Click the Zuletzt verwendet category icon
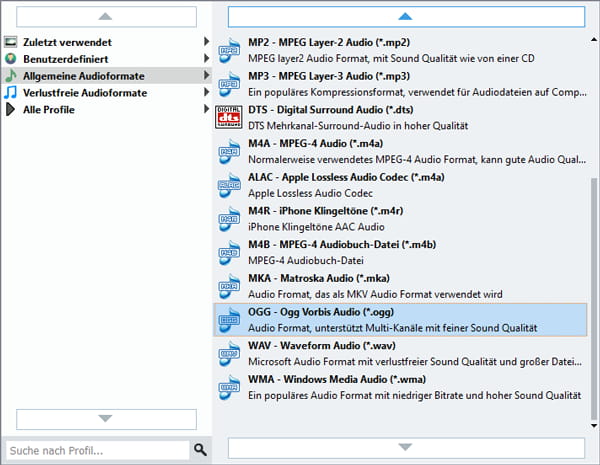Viewport: 600px width, 465px height. (x=11, y=42)
